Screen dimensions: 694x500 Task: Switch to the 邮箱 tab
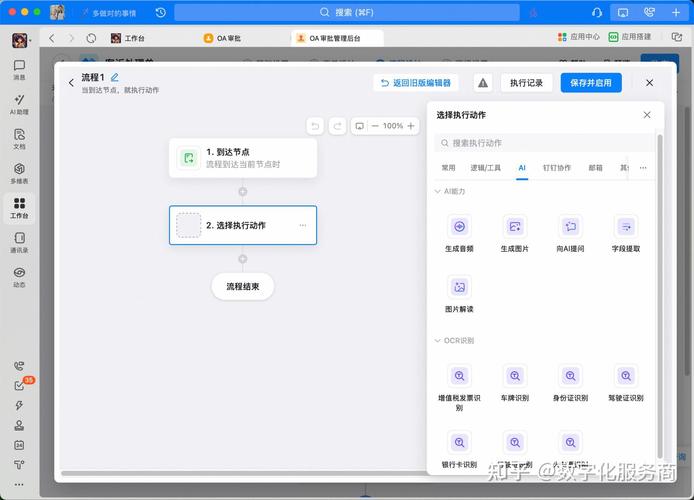595,168
